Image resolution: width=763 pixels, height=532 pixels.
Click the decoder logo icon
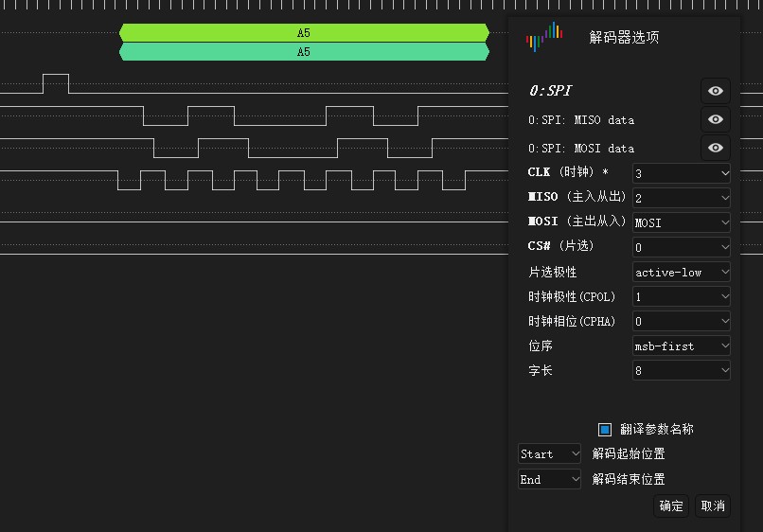(x=543, y=37)
